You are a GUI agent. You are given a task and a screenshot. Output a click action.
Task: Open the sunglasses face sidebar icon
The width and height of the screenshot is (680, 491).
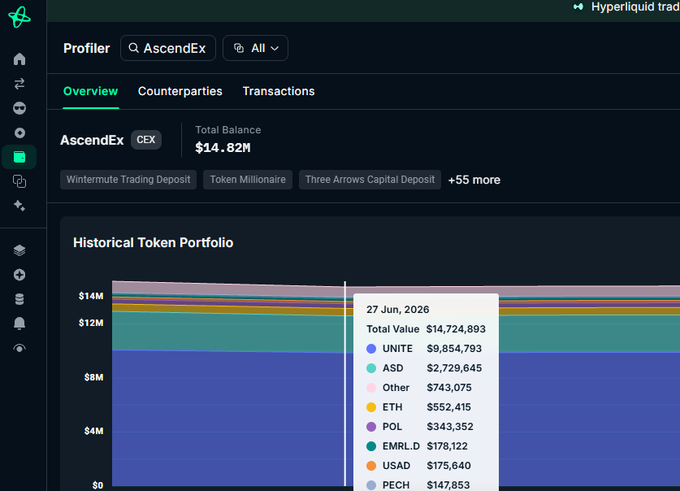[x=20, y=108]
